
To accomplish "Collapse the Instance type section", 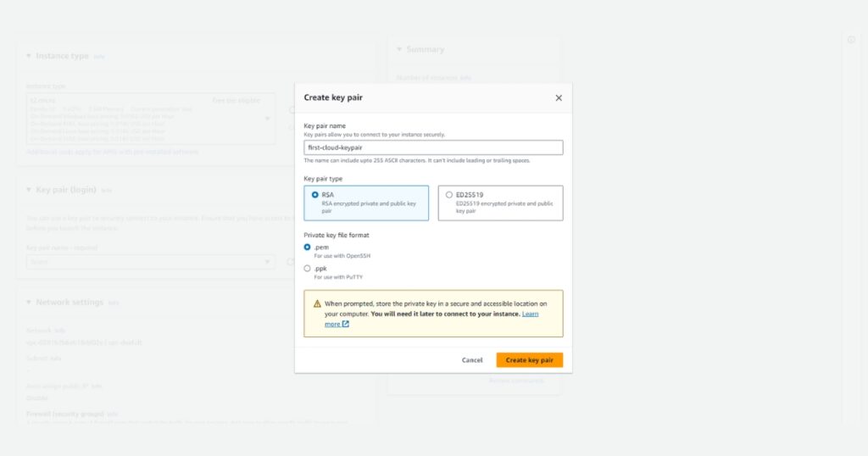I will [x=29, y=56].
